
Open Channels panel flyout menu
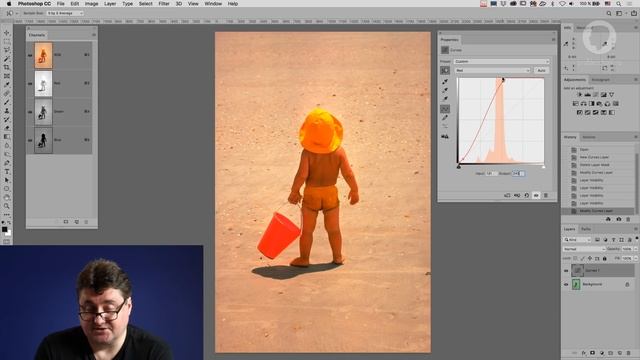93,35
